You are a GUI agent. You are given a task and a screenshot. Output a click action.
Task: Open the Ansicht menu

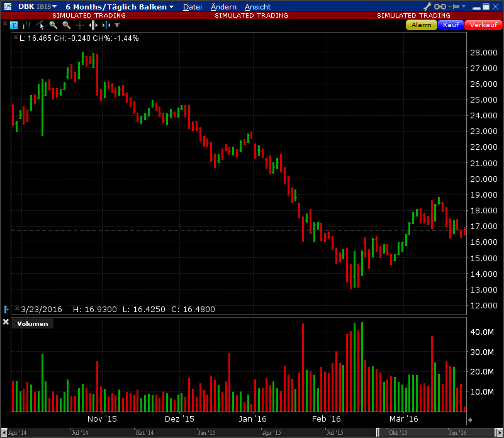257,7
